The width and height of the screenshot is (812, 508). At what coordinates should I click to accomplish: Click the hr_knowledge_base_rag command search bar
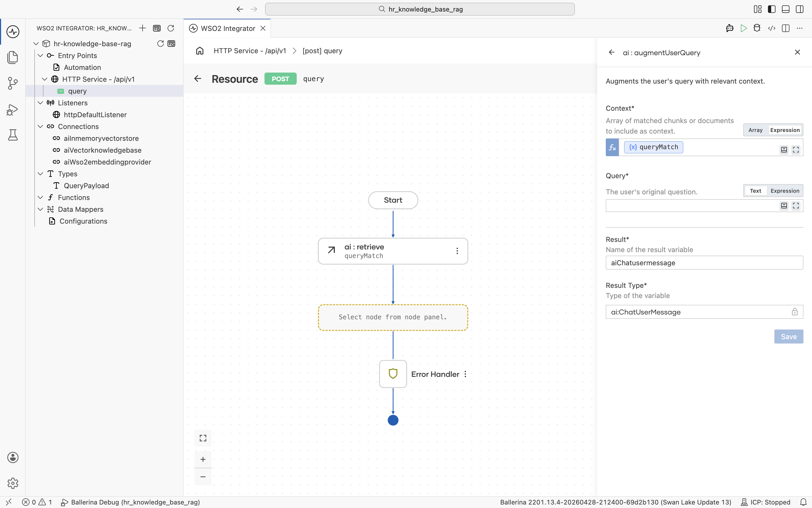(420, 9)
